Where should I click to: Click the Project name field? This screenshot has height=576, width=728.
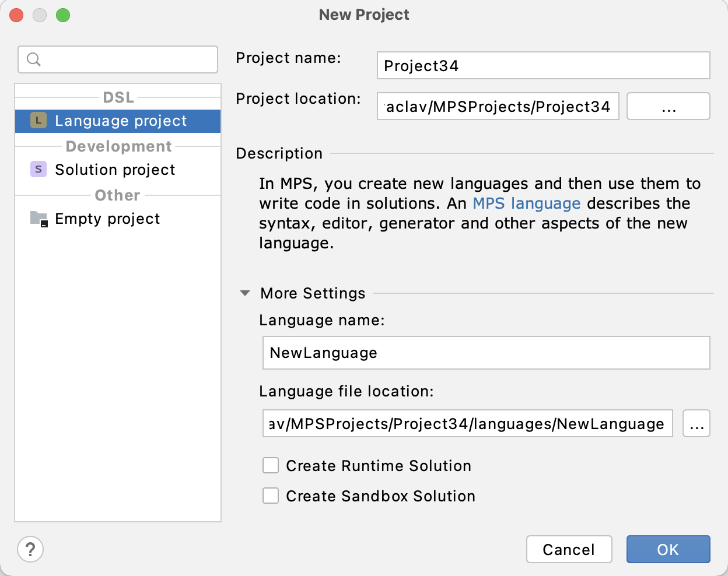click(x=542, y=65)
